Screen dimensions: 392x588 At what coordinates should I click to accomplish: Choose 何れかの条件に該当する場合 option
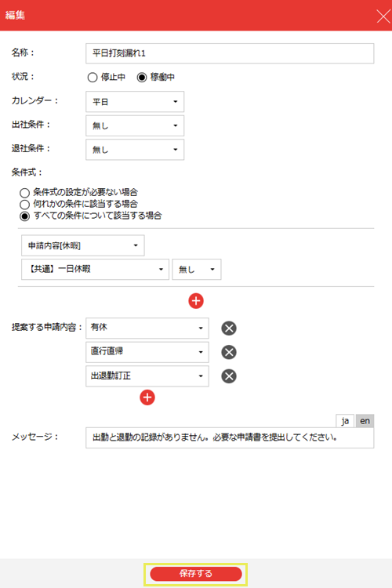click(x=25, y=205)
